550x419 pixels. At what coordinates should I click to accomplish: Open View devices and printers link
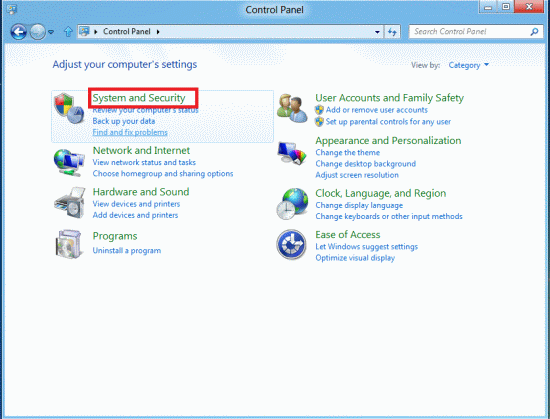point(136,204)
